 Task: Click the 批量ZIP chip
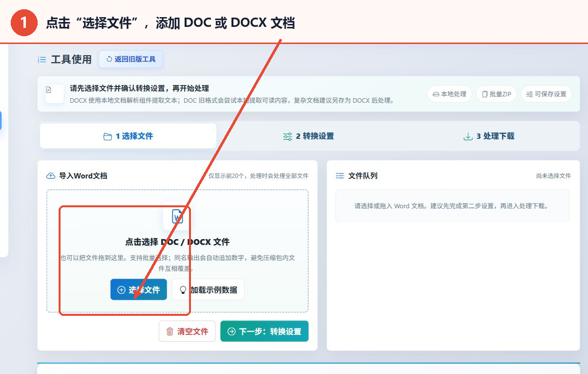click(496, 94)
